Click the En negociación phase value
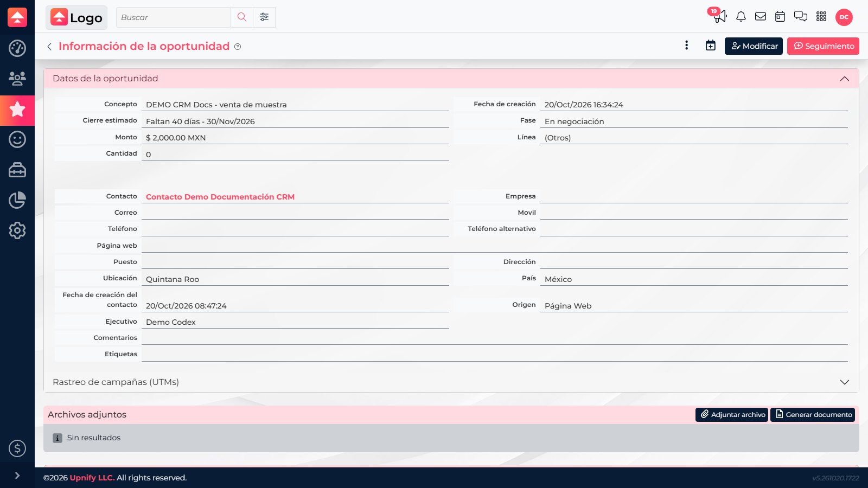 pyautogui.click(x=575, y=121)
